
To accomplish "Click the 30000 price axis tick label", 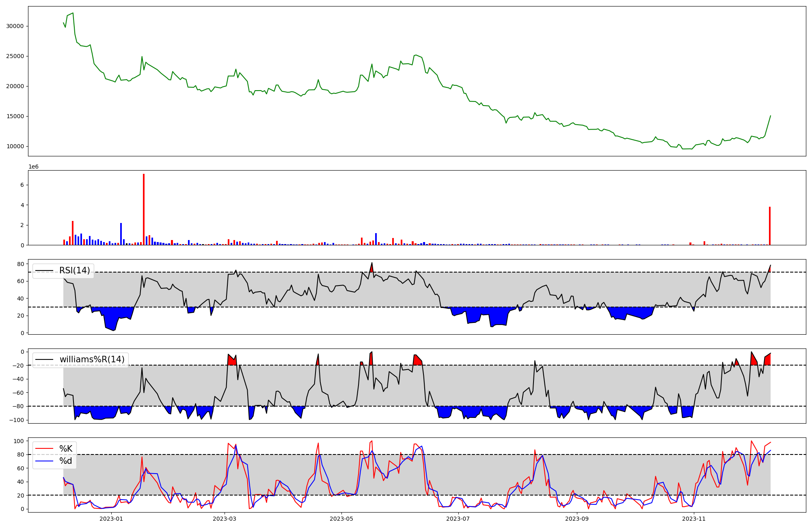I will point(15,26).
